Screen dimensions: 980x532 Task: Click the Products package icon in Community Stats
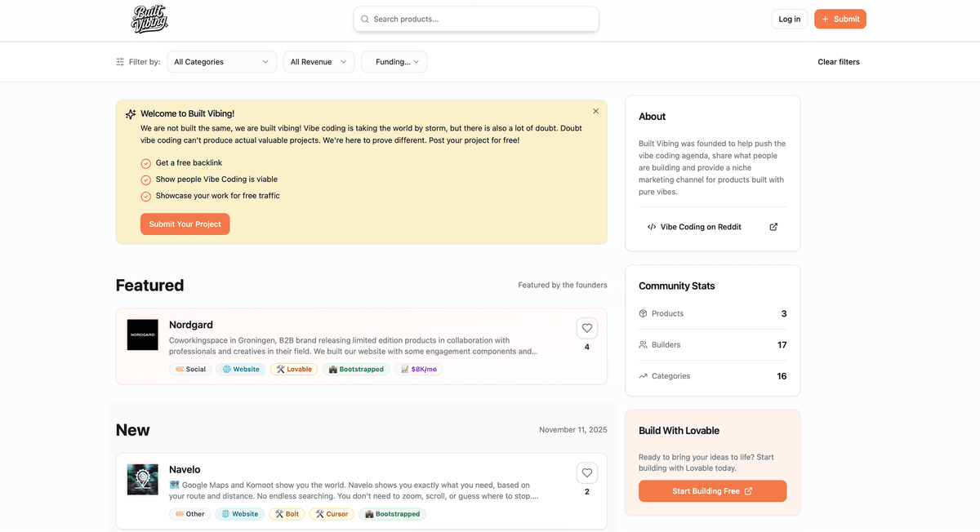[644, 313]
